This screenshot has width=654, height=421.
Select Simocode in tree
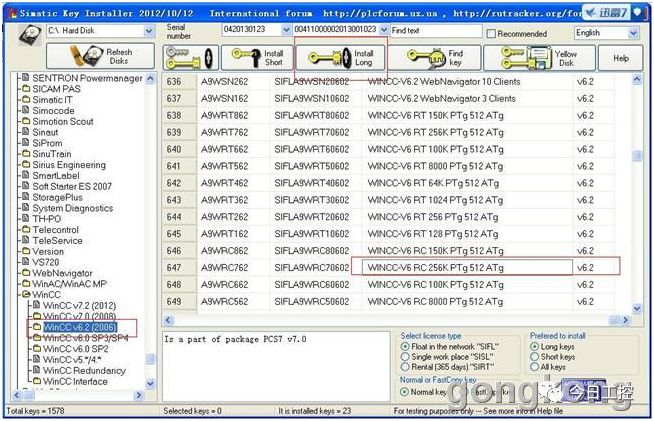53,111
